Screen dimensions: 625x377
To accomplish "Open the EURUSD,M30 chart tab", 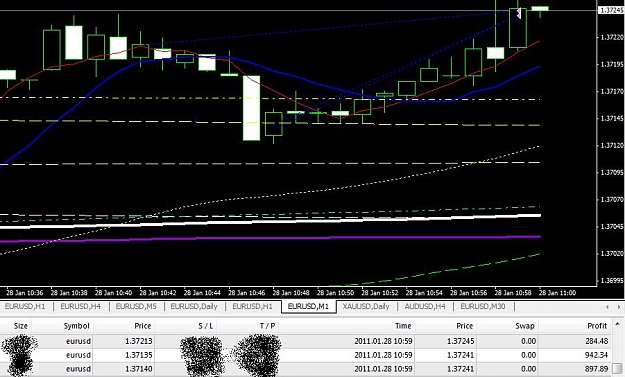I will [482, 306].
